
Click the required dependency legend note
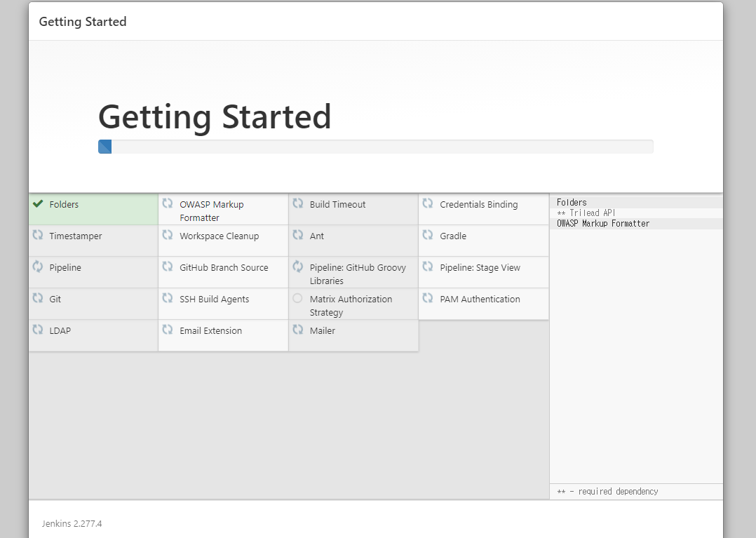(x=607, y=492)
